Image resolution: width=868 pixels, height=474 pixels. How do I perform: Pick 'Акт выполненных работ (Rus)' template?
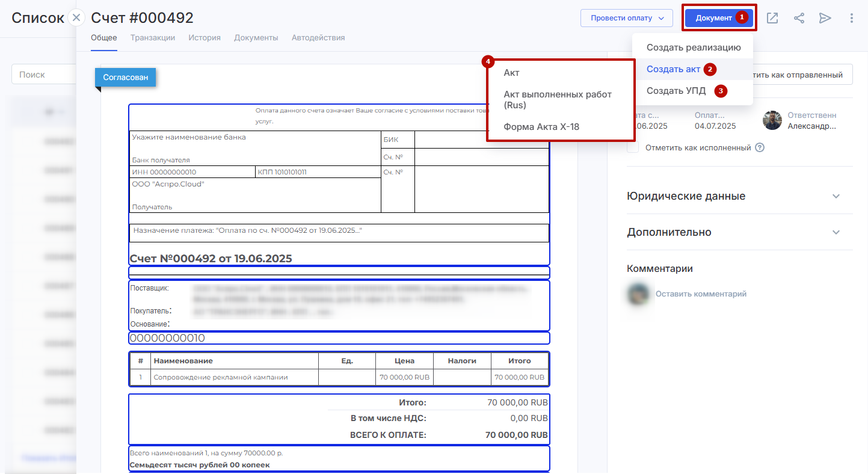557,100
